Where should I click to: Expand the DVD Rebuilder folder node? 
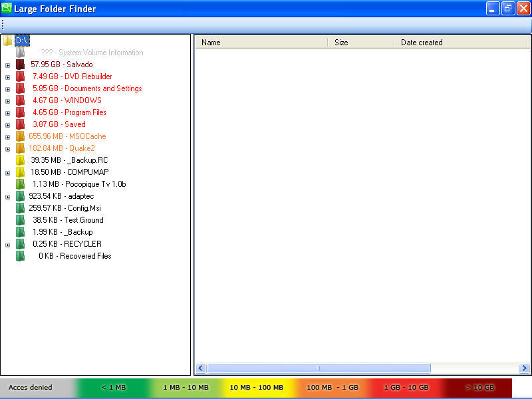click(x=8, y=77)
